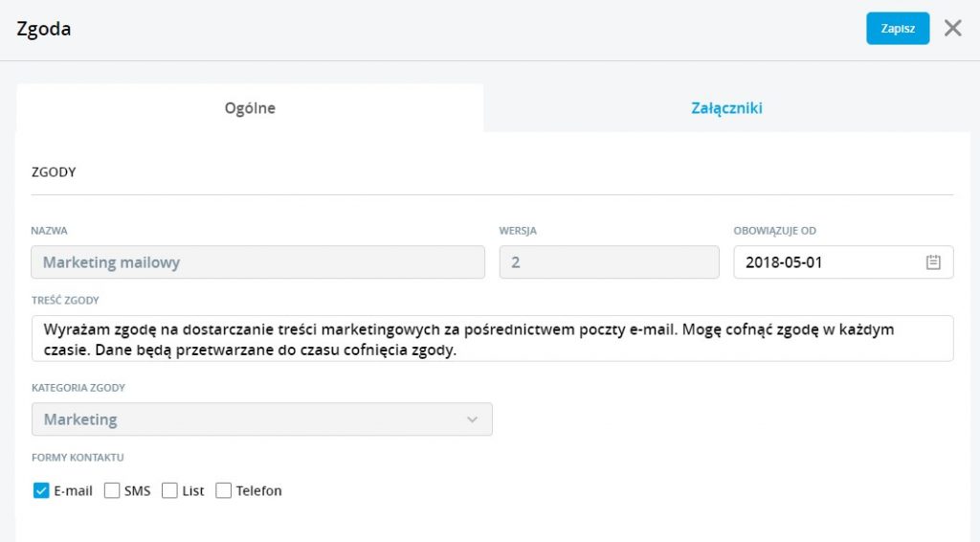Switch to the Załączniki tab
The height and width of the screenshot is (542, 980).
(726, 107)
